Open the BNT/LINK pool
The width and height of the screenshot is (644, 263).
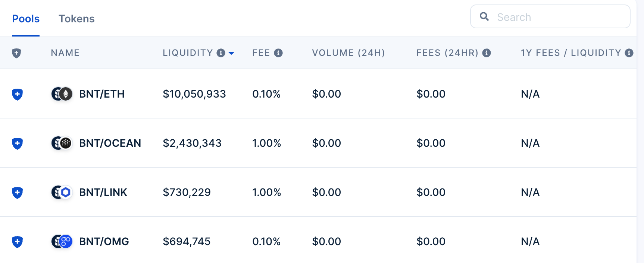pos(103,192)
